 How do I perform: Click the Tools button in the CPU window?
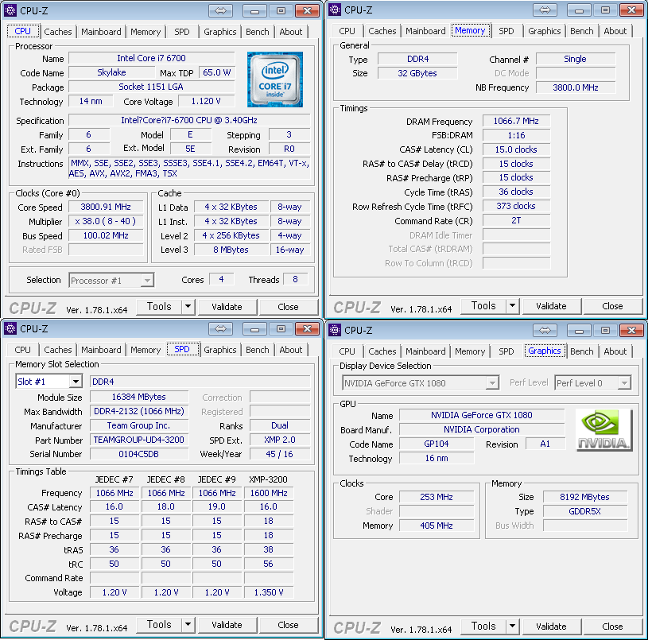[x=159, y=307]
